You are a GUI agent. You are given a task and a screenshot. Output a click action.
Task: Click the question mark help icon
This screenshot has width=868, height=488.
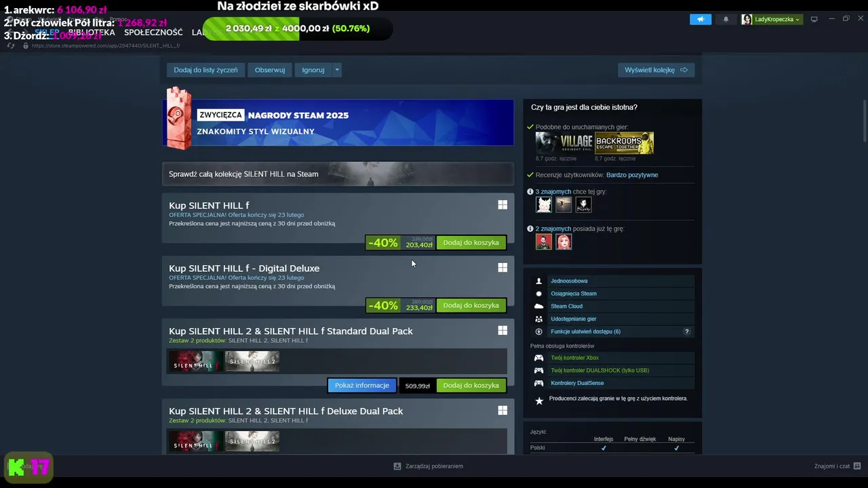click(686, 331)
